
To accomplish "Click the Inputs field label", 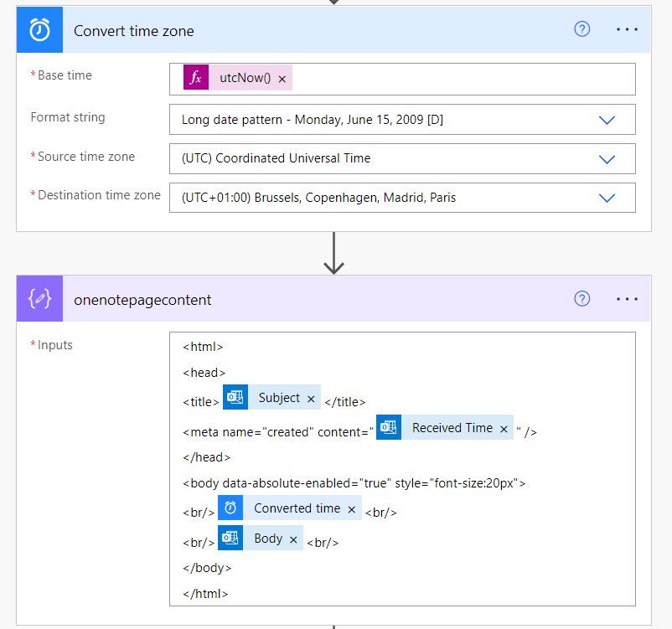I will tap(54, 345).
